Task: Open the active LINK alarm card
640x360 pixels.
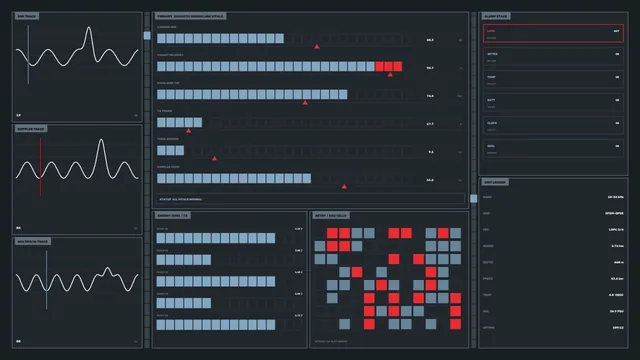Action: (553, 33)
